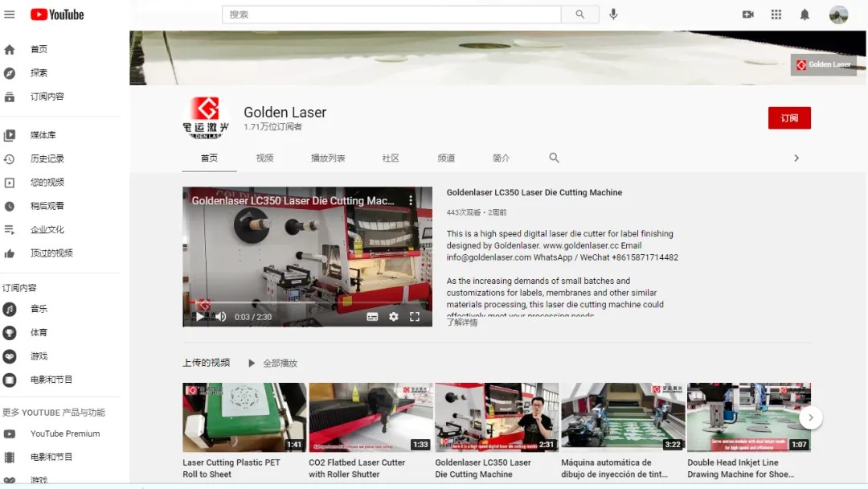Mute the featured video volume
Image resolution: width=868 pixels, height=489 pixels.
[x=221, y=317]
